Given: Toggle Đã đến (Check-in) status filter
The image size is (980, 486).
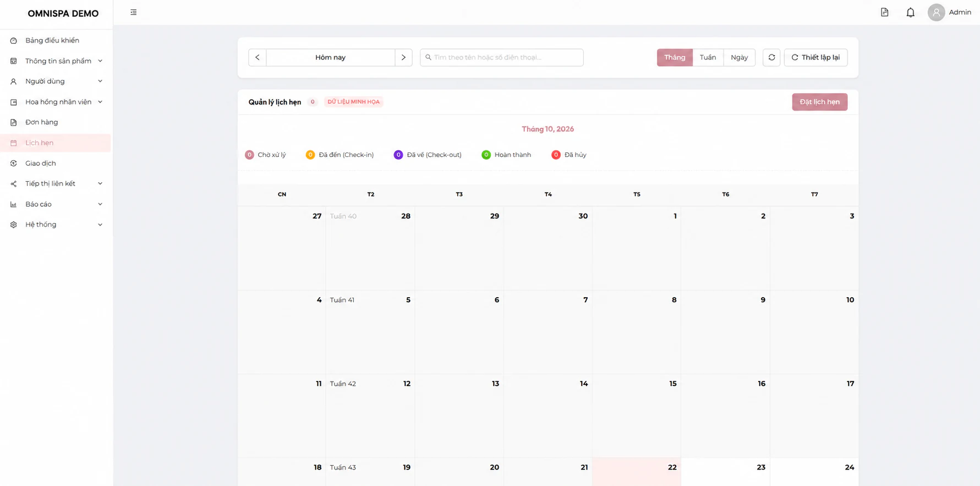Looking at the screenshot, I should coord(340,155).
